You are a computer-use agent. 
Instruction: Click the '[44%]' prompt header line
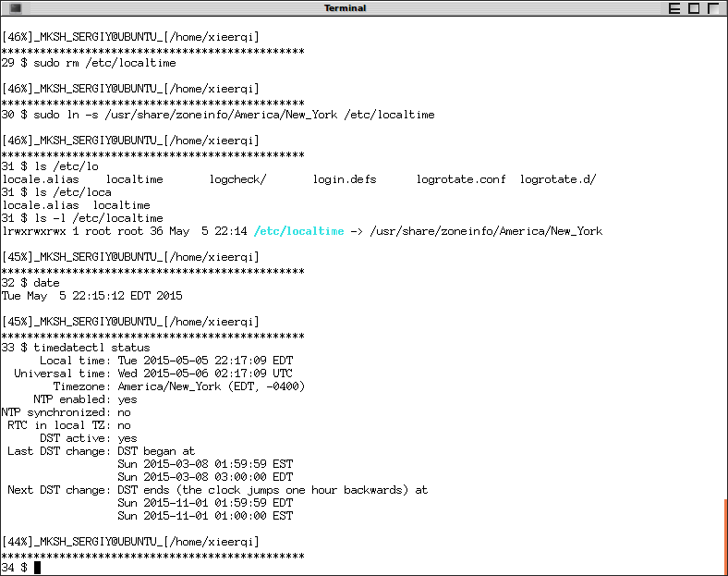tap(130, 542)
